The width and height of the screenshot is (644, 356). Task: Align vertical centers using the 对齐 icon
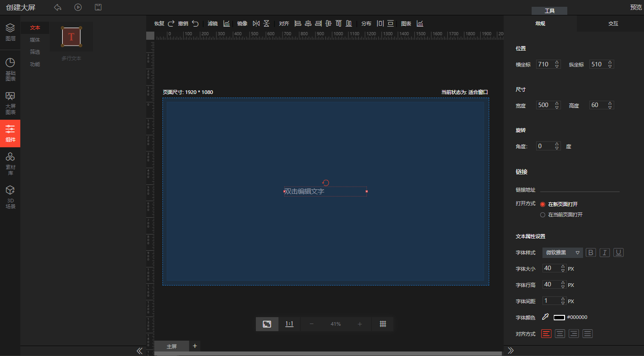click(x=329, y=23)
